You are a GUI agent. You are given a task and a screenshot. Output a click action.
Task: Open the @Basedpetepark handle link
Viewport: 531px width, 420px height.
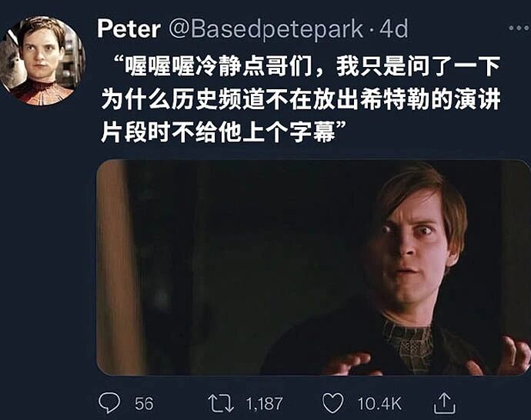pyautogui.click(x=265, y=29)
